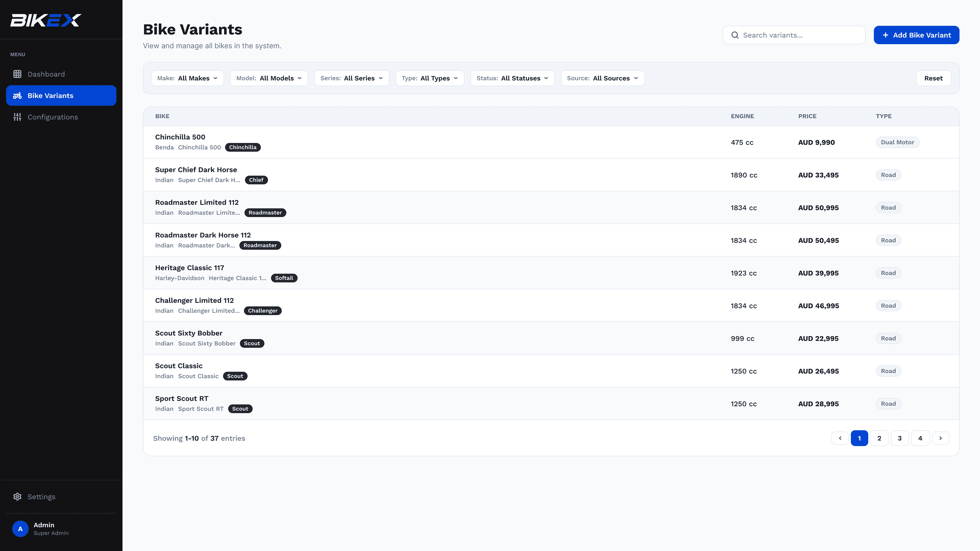Click the 1923 cc engine value
The image size is (980, 551).
[x=744, y=273]
